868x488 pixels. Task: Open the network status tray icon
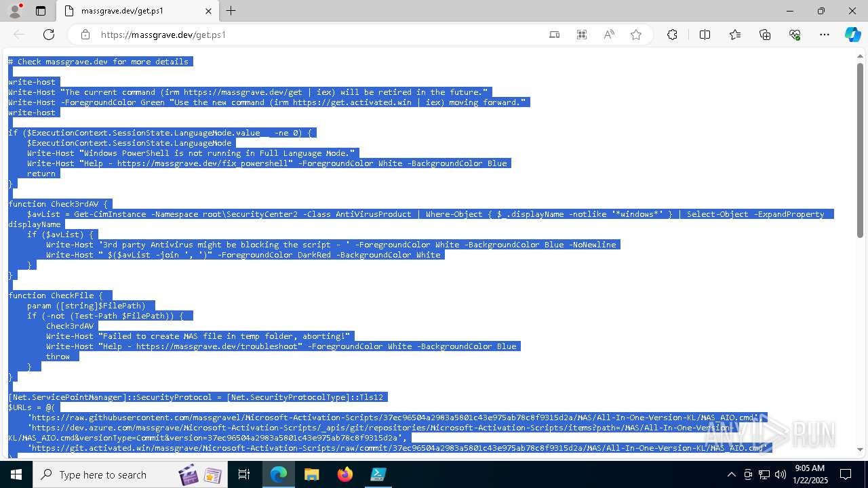point(764,474)
